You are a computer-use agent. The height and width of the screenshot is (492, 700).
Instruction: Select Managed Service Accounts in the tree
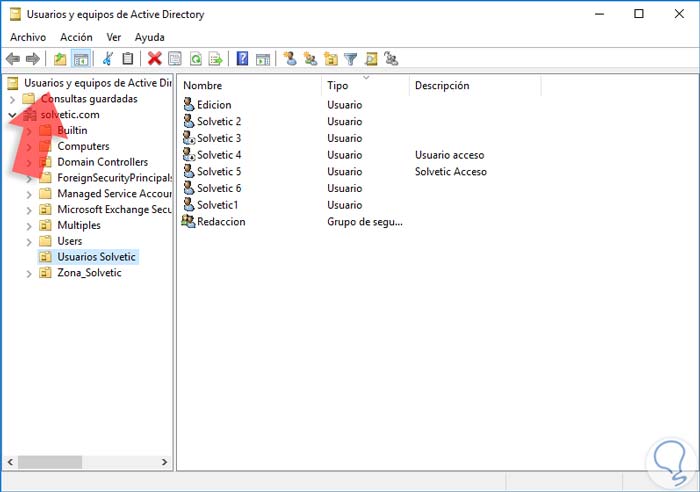coord(114,193)
